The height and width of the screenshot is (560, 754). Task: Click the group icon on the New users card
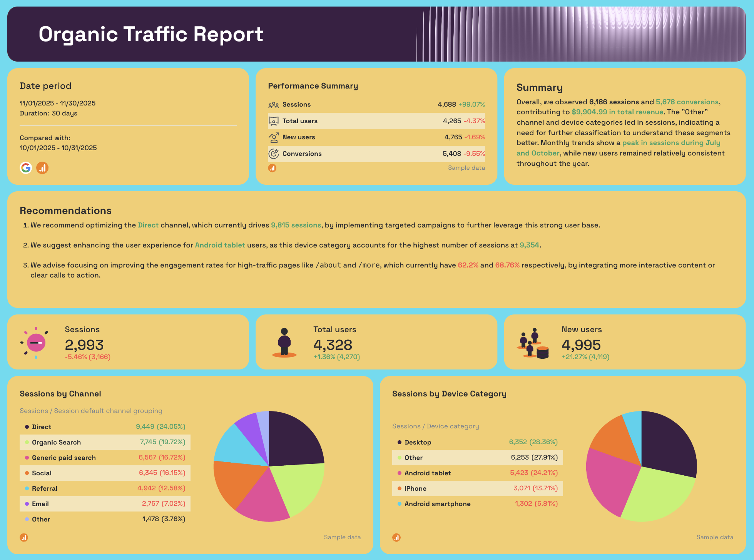coord(533,344)
